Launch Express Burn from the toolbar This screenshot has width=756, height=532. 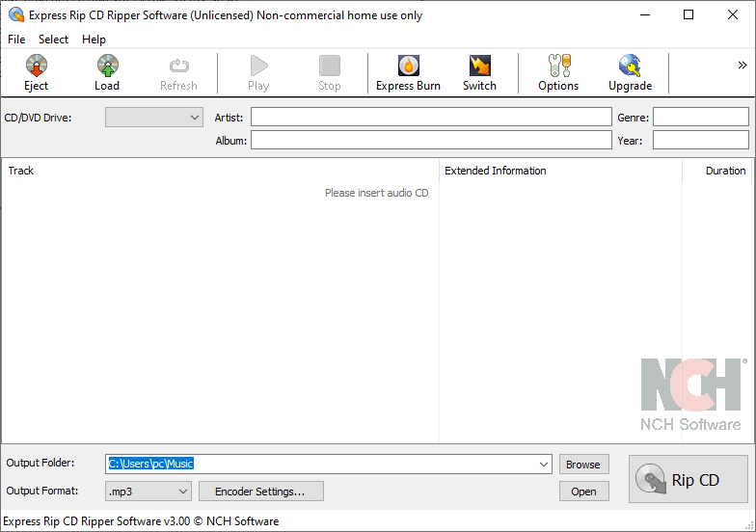coord(409,73)
